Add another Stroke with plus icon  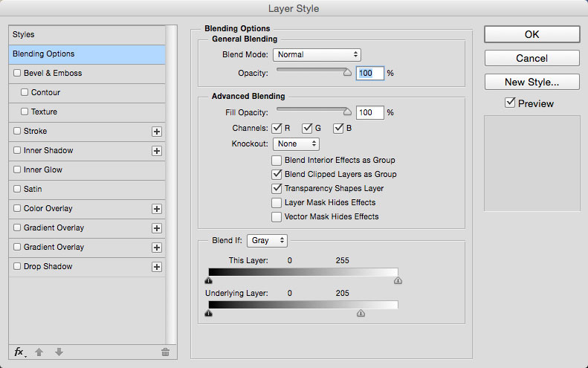(x=157, y=132)
